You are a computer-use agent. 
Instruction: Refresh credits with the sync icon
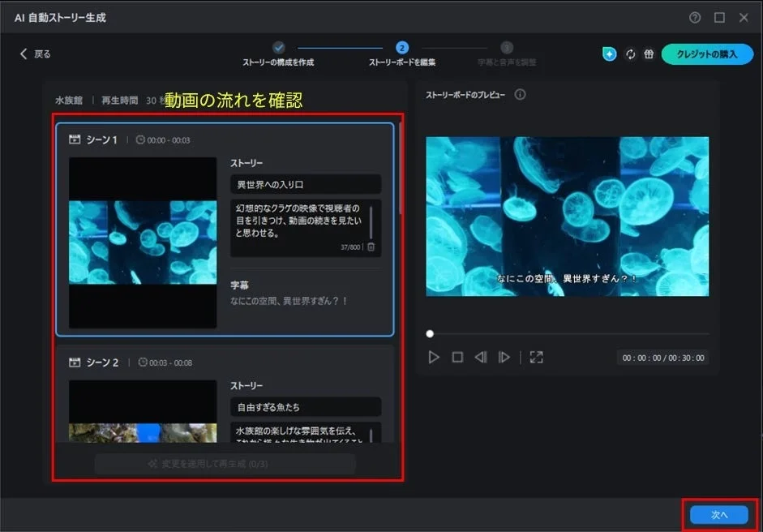pos(630,54)
